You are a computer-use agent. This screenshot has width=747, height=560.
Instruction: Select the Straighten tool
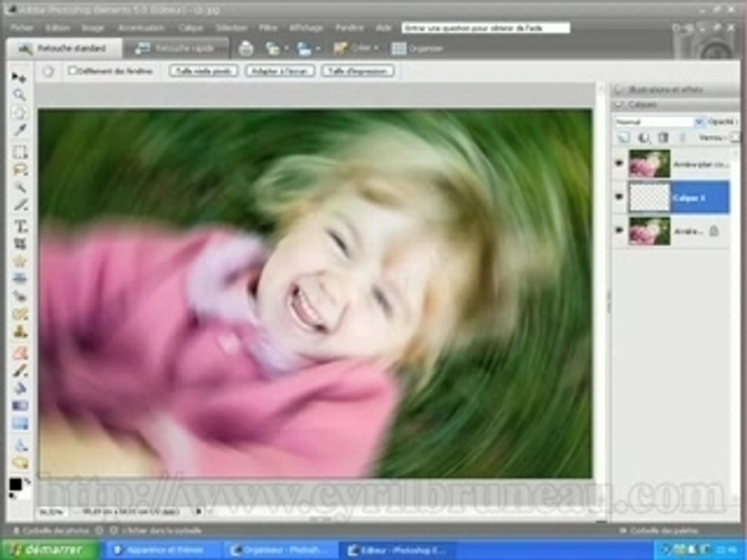[20, 278]
